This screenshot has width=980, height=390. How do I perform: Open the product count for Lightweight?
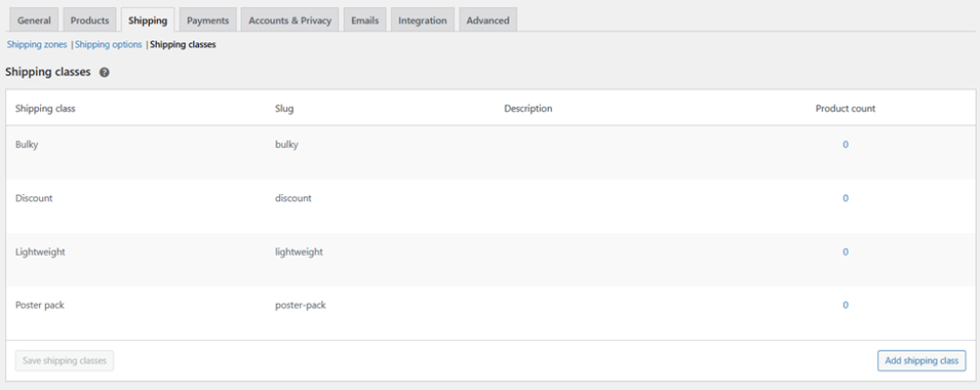coord(846,252)
